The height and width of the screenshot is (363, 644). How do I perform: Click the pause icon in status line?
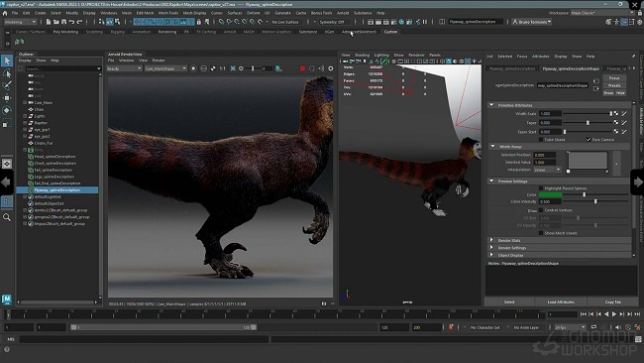point(425,22)
